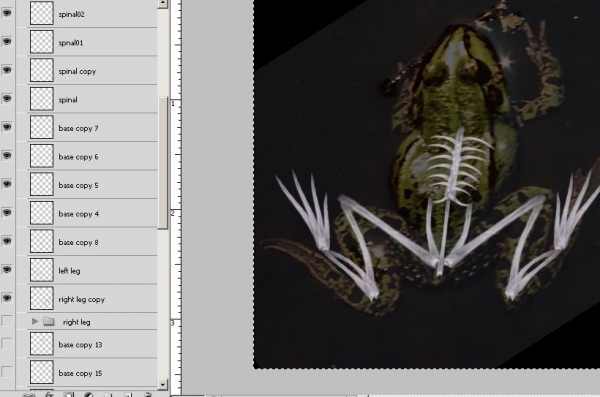
Task: Select the layer named spinal copy
Action: tap(77, 72)
